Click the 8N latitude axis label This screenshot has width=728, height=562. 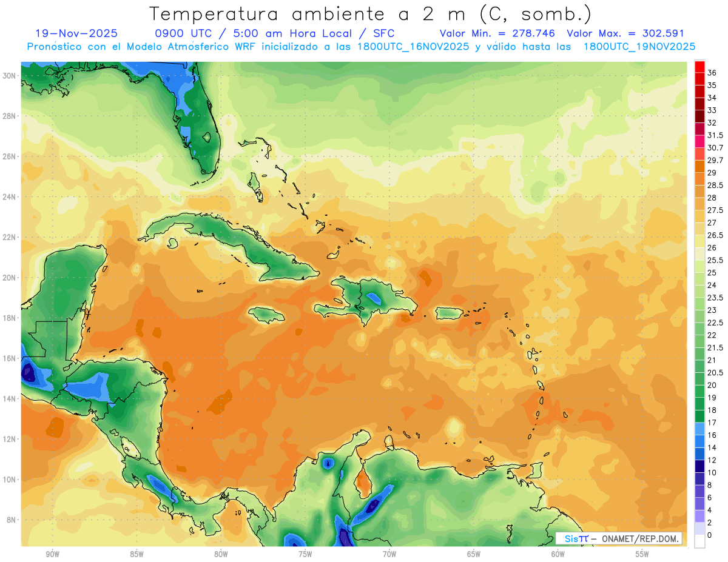10,520
